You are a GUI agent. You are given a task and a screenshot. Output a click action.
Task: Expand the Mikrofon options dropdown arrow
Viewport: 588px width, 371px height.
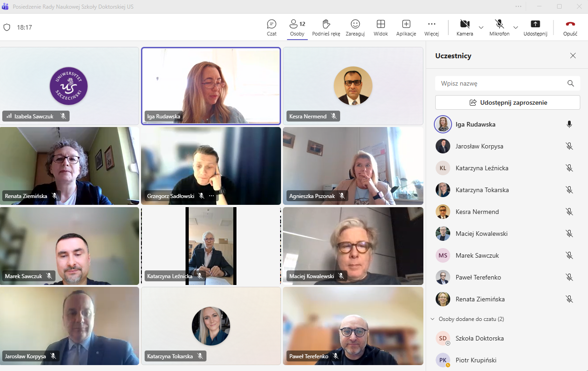(516, 27)
